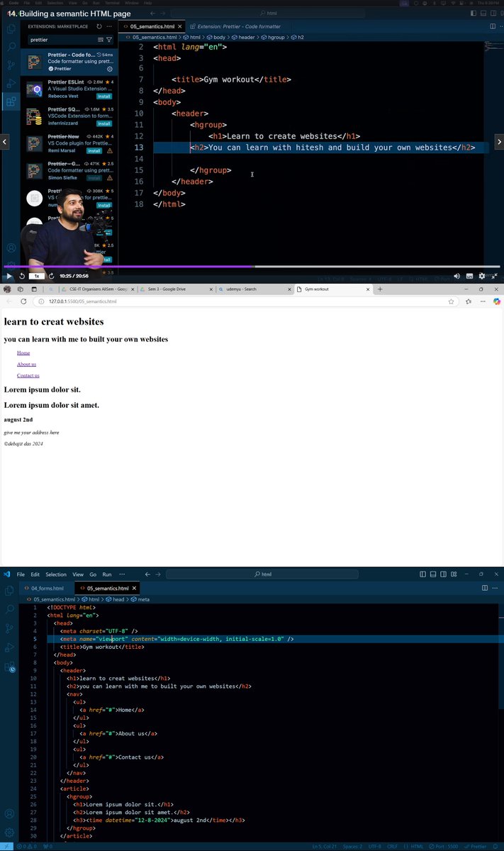504x851 pixels.
Task: Open the View menu in the lower VS Code
Action: [78, 574]
